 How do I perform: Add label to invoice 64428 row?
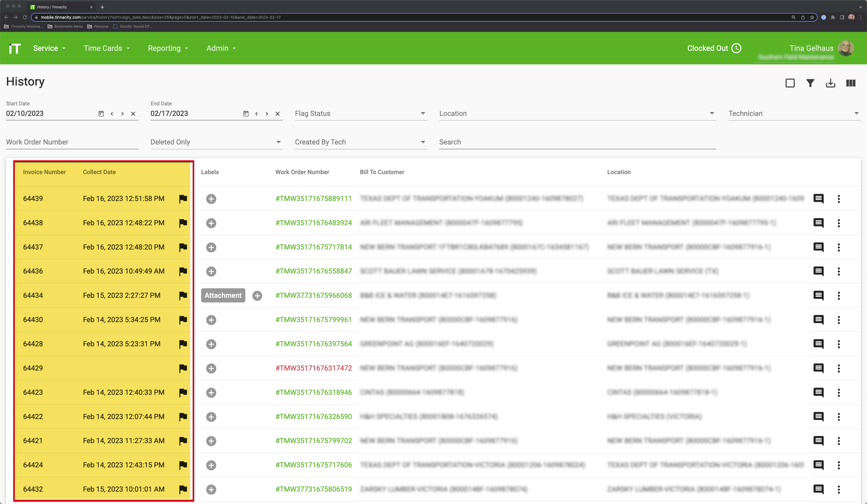pyautogui.click(x=211, y=344)
